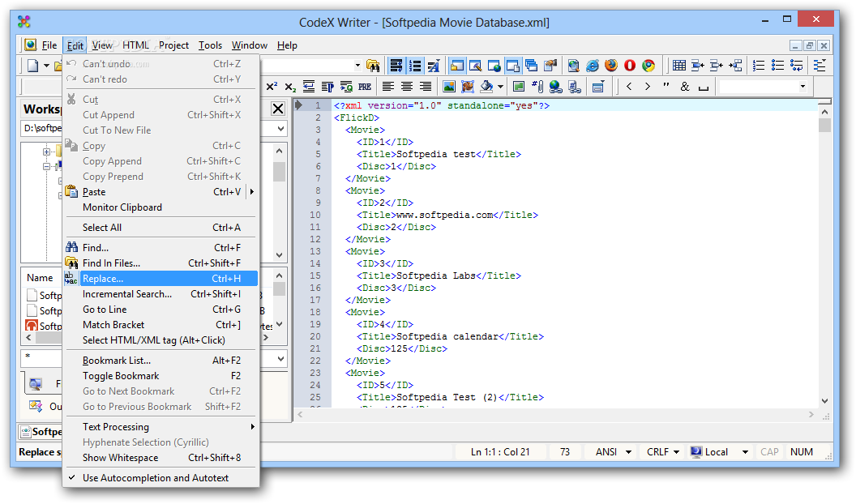Insert PRE preformatted tag icon
The image size is (856, 504).
tap(365, 86)
